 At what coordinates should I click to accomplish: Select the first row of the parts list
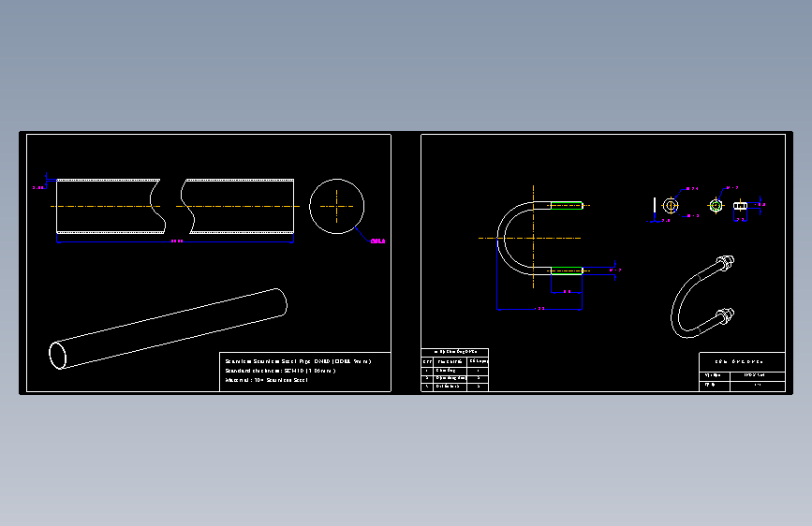(454, 371)
